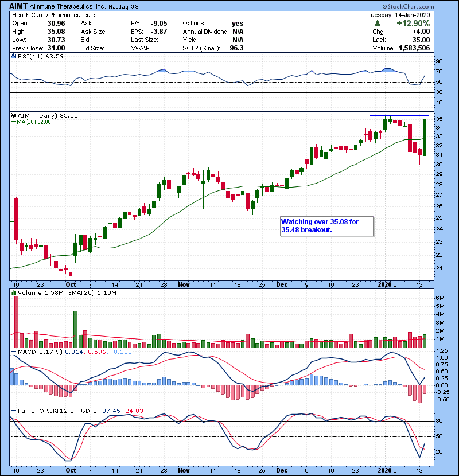Image resolution: width=459 pixels, height=476 pixels.
Task: Click the tall green volume bar in early October
Action: click(75, 329)
